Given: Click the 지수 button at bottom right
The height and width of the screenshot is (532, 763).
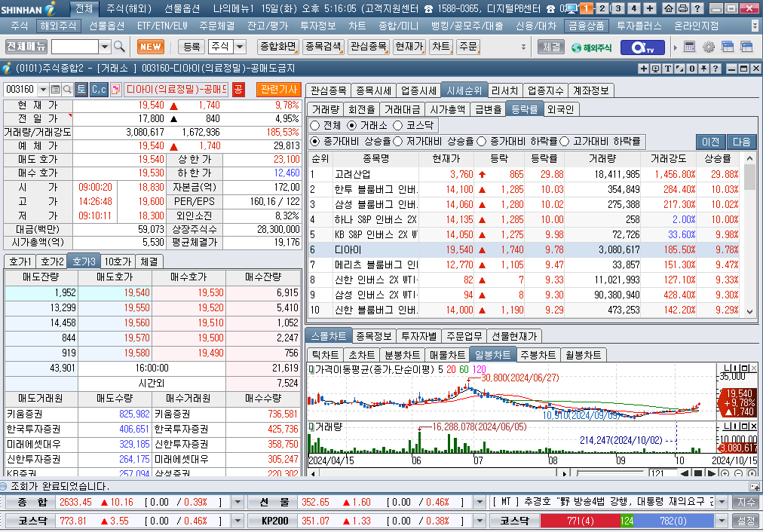Looking at the screenshot, I should (746, 502).
